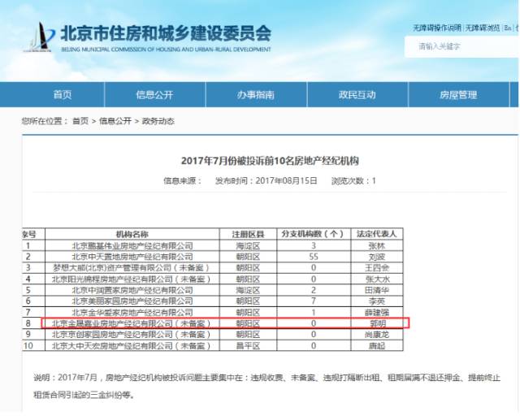This screenshot has width=520, height=420.
Task: Click legal representative 田清华
Action: pyautogui.click(x=377, y=290)
